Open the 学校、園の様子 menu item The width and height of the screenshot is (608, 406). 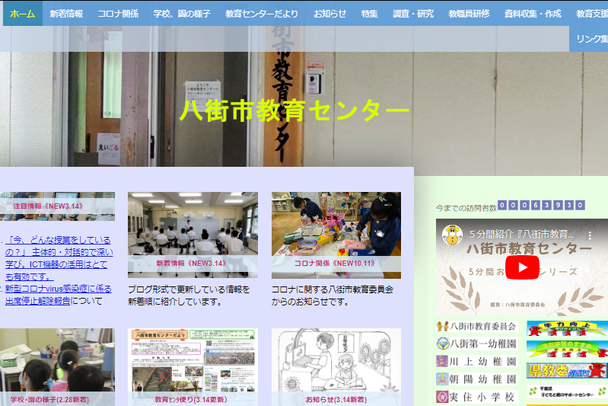click(182, 14)
